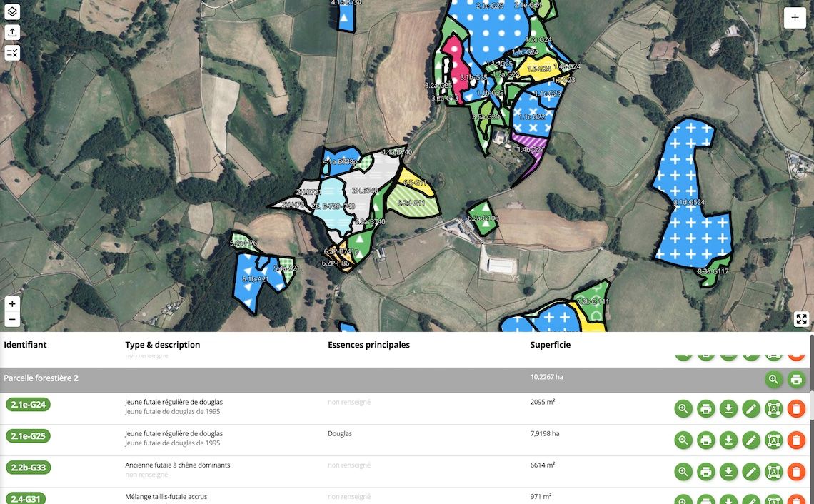The height and width of the screenshot is (504, 814).
Task: Download data for unit 2.1e-G25
Action: pyautogui.click(x=728, y=440)
